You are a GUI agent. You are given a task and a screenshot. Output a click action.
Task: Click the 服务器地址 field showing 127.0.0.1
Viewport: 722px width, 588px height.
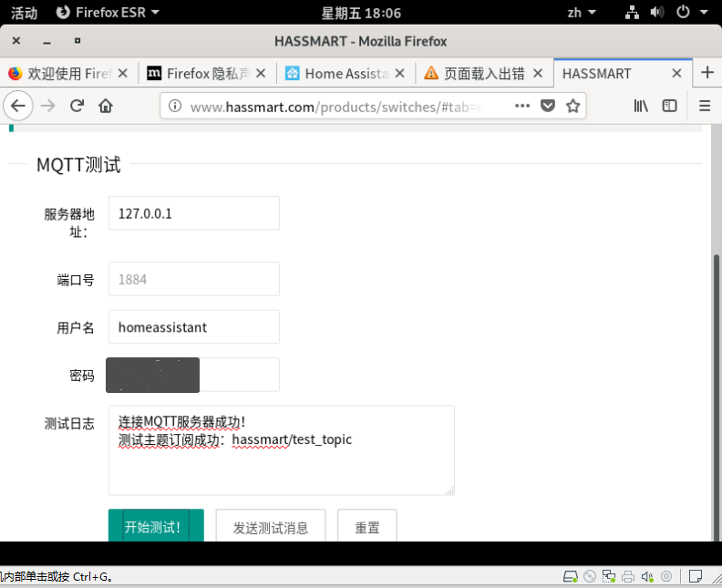pyautogui.click(x=194, y=213)
